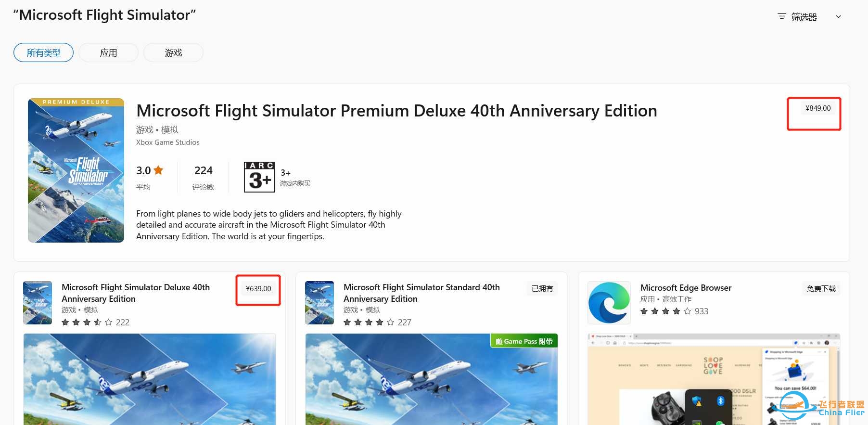Click the 已拥有 owned badge
868x425 pixels.
[x=542, y=288]
